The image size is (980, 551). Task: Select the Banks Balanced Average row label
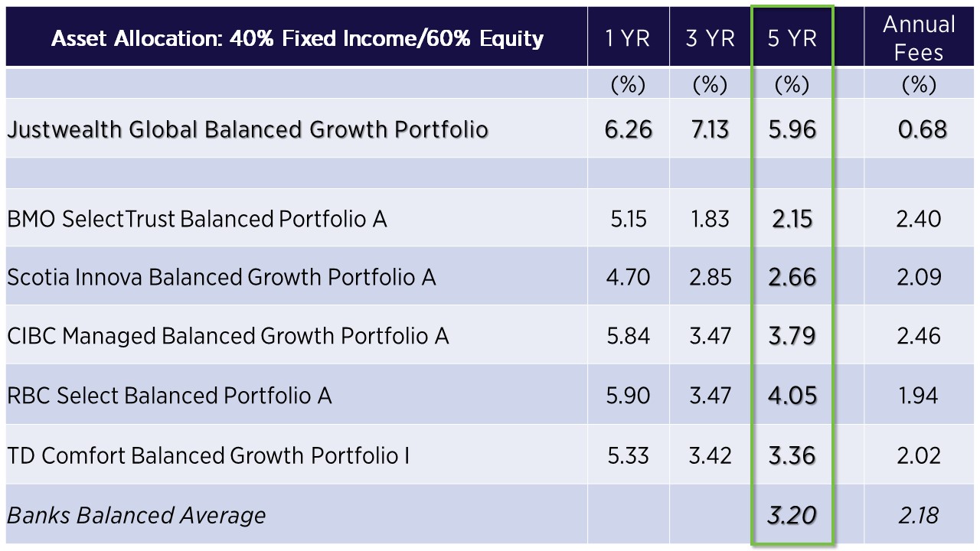pos(136,516)
